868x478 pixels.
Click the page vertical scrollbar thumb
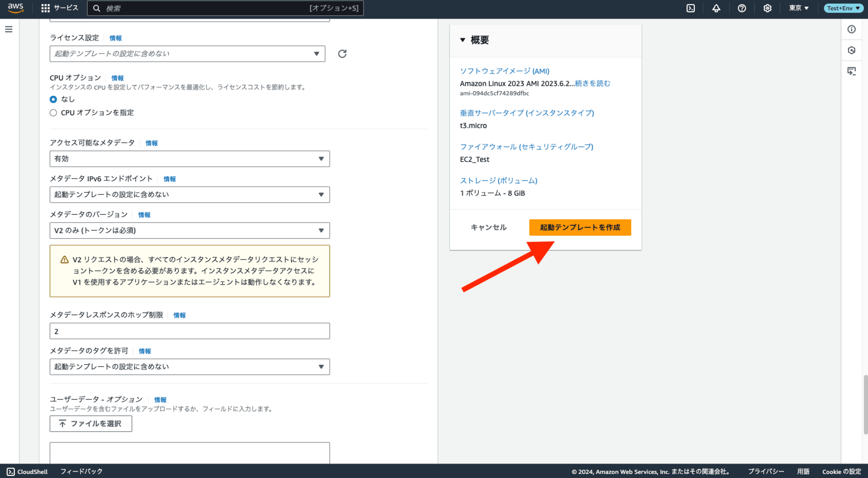pos(865,405)
